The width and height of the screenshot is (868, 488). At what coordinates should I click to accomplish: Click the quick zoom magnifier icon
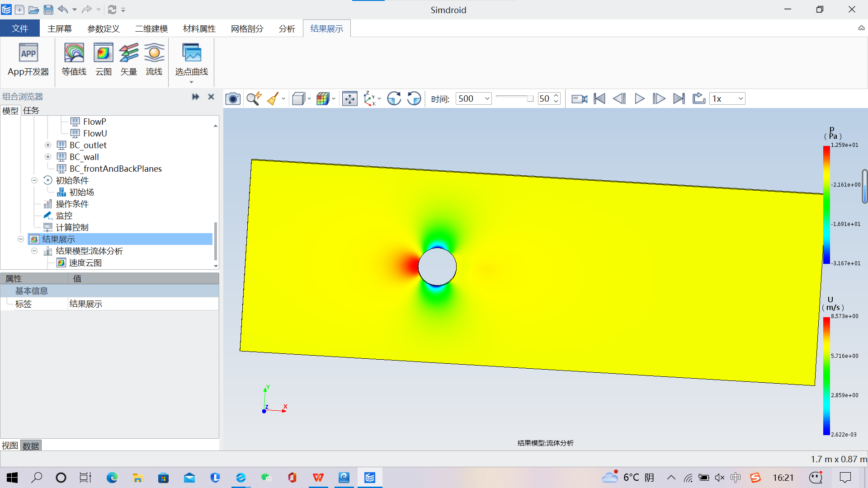click(x=254, y=99)
